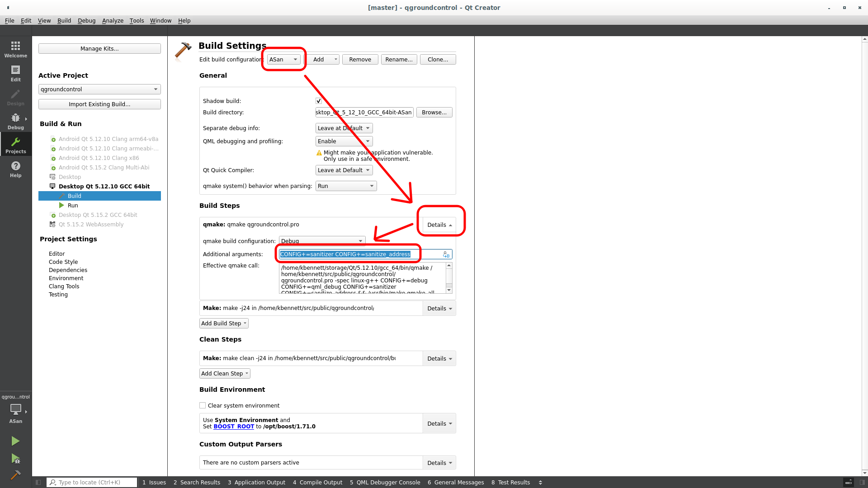Open ASan kit selector monitor icon
The width and height of the screenshot is (868, 488).
[16, 409]
